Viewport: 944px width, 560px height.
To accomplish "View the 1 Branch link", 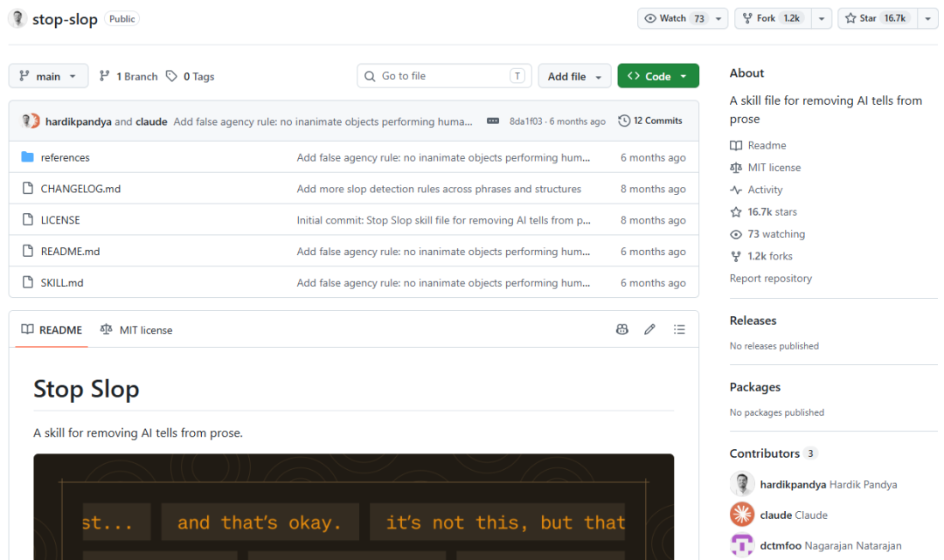I will tap(128, 76).
